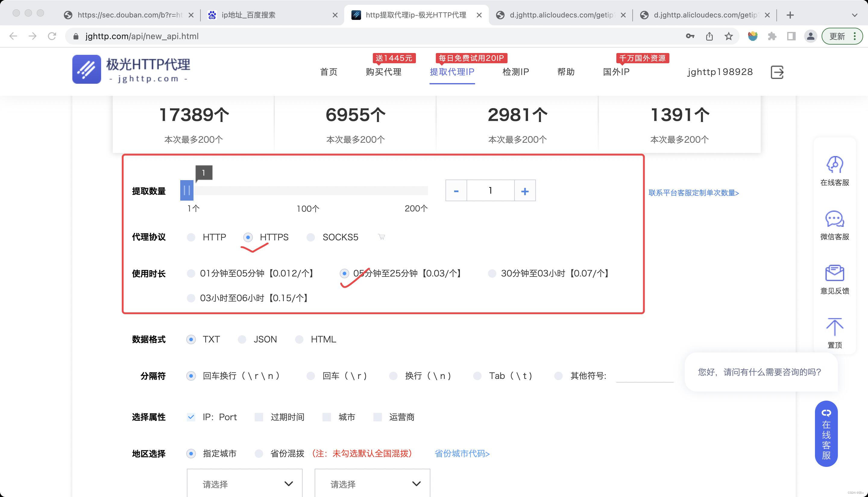The height and width of the screenshot is (497, 868).
Task: Click the quantity number input field
Action: (490, 190)
